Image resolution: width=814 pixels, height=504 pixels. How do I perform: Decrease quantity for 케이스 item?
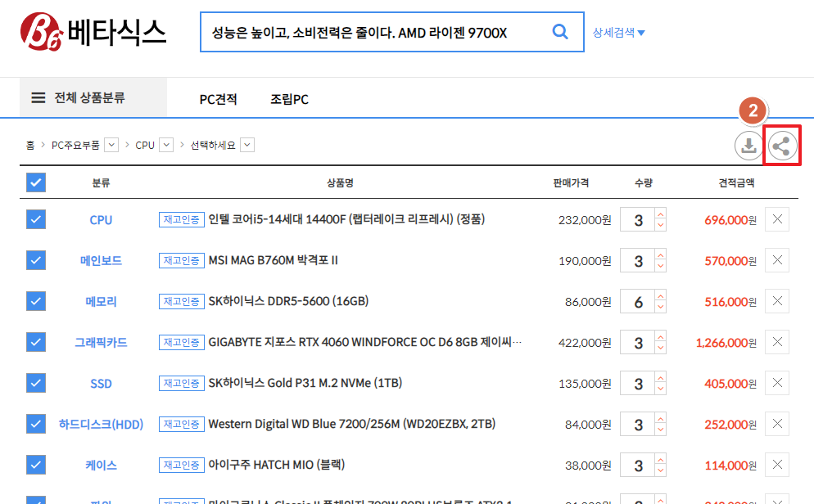pyautogui.click(x=660, y=470)
